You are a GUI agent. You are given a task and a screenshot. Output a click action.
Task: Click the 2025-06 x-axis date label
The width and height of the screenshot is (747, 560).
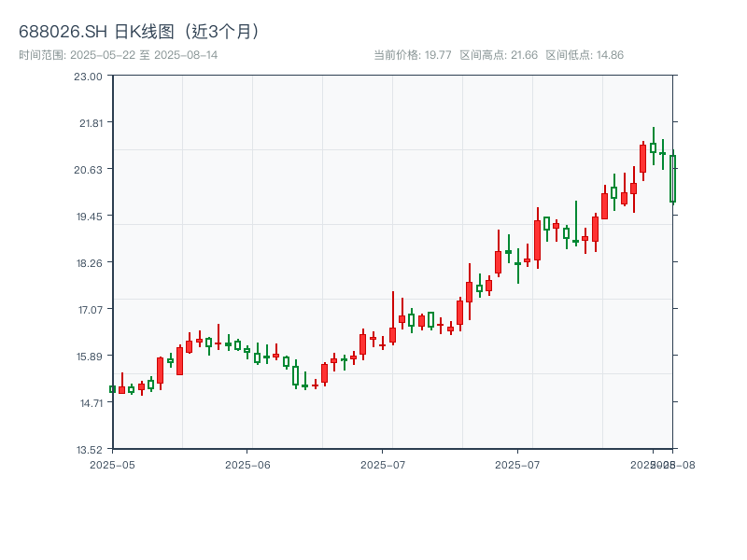(x=247, y=464)
